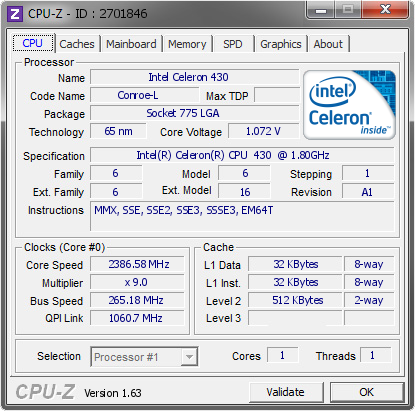
Task: Open the Processor #1 selection dropdown
Action: click(x=144, y=357)
